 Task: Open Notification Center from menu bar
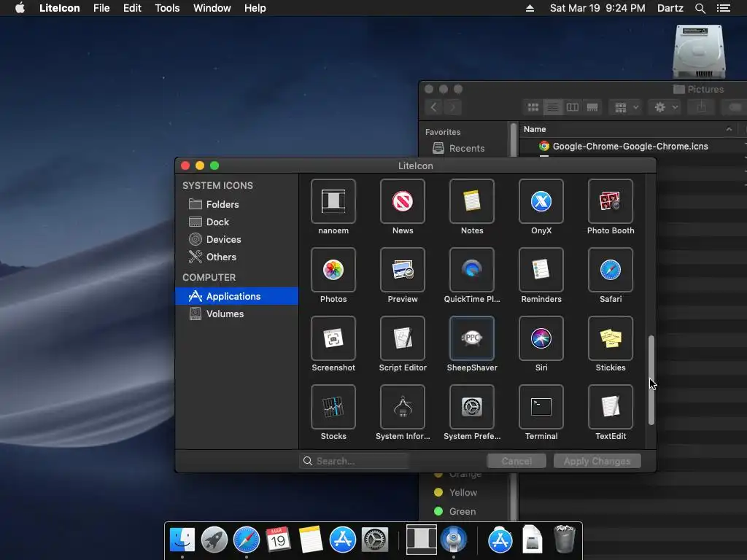click(x=723, y=8)
